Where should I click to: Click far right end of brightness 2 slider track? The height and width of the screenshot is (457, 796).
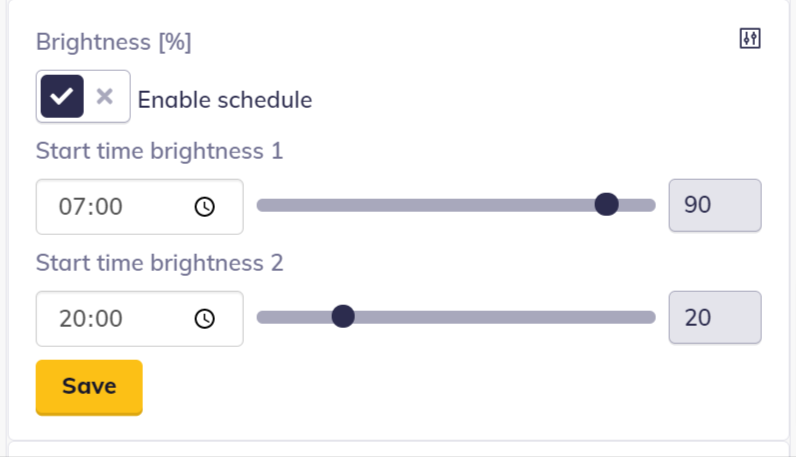click(651, 317)
